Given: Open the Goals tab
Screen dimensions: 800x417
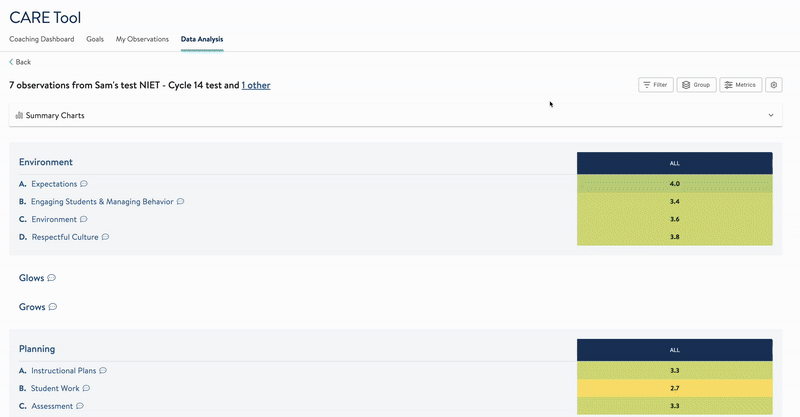Looking at the screenshot, I should (95, 39).
